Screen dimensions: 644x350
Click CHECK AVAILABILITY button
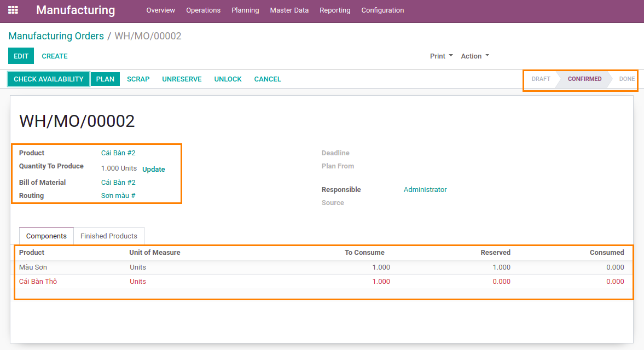pyautogui.click(x=49, y=79)
